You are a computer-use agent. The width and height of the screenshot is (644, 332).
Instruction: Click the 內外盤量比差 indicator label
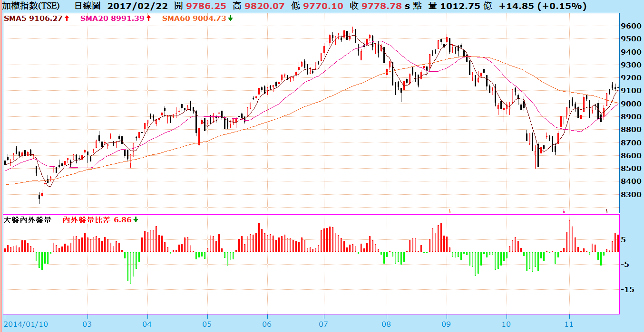[x=87, y=220]
